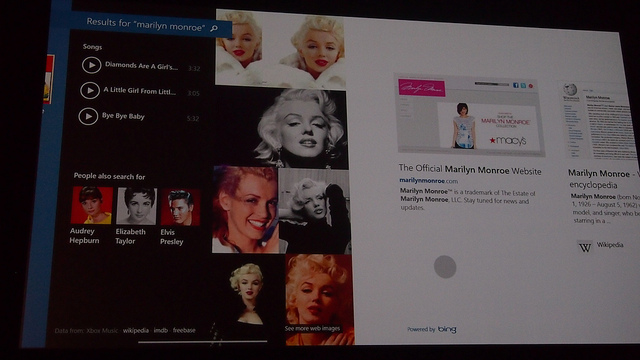Image resolution: width=640 pixels, height=360 pixels.
Task: Click the Wikipedia W logo icon
Action: [x=585, y=247]
